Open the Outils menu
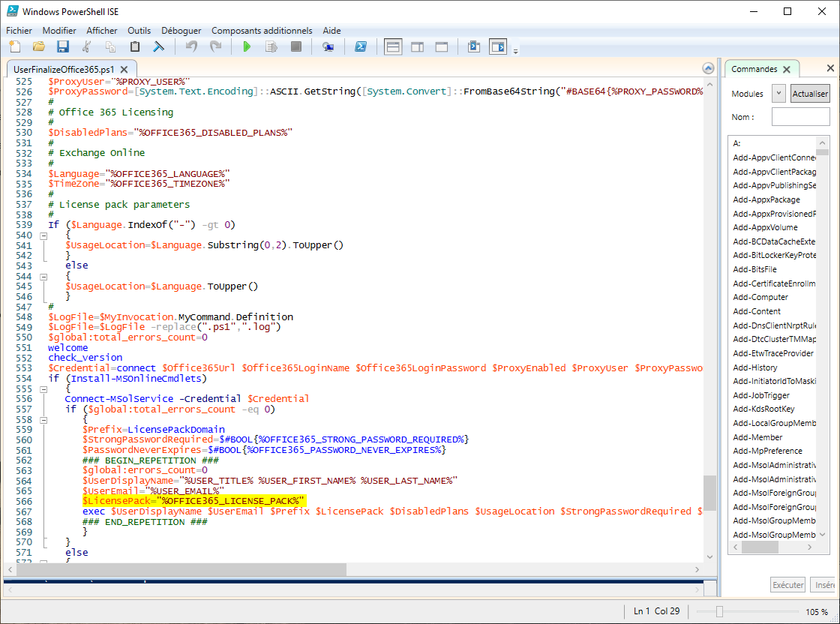The image size is (840, 624). [x=139, y=31]
